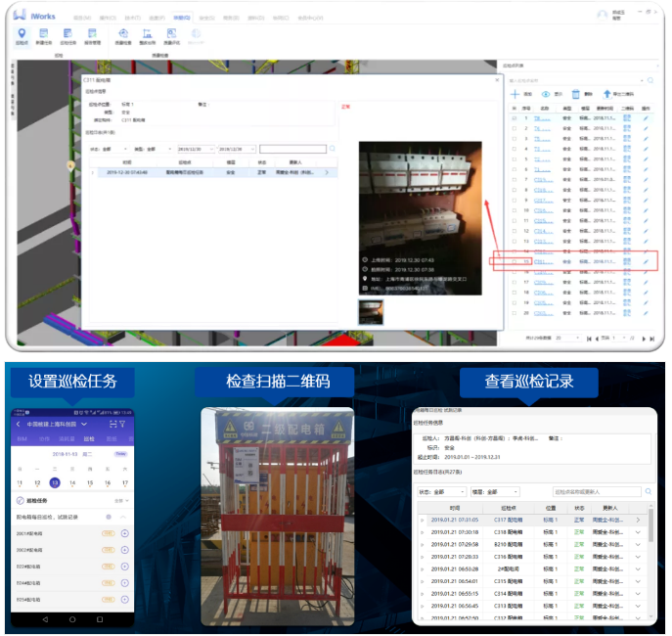The height and width of the screenshot is (636, 672).
Task: Toggle checkbox for list row 12
Action: point(515,231)
